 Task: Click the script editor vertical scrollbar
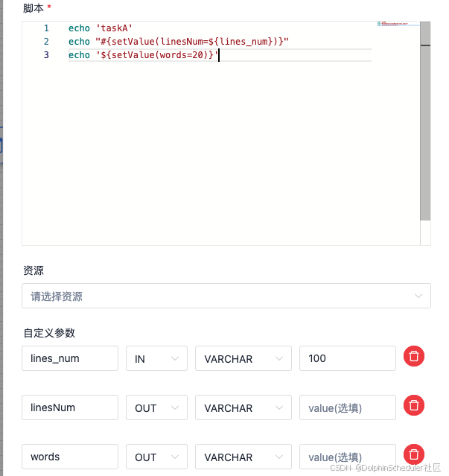[425, 121]
